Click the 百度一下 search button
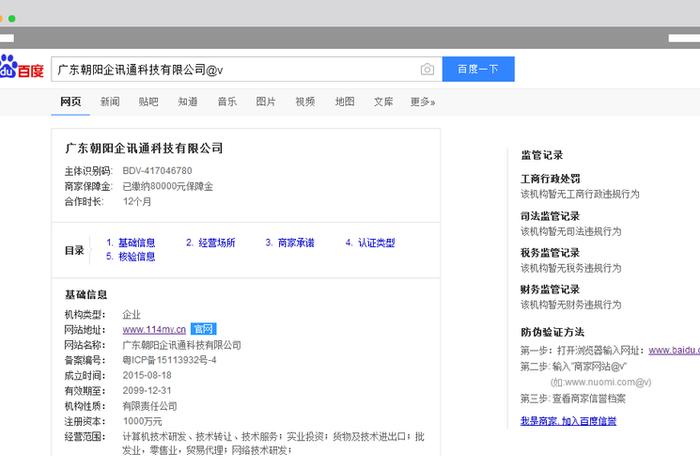Screen dimensions: 700x470 (x=478, y=69)
